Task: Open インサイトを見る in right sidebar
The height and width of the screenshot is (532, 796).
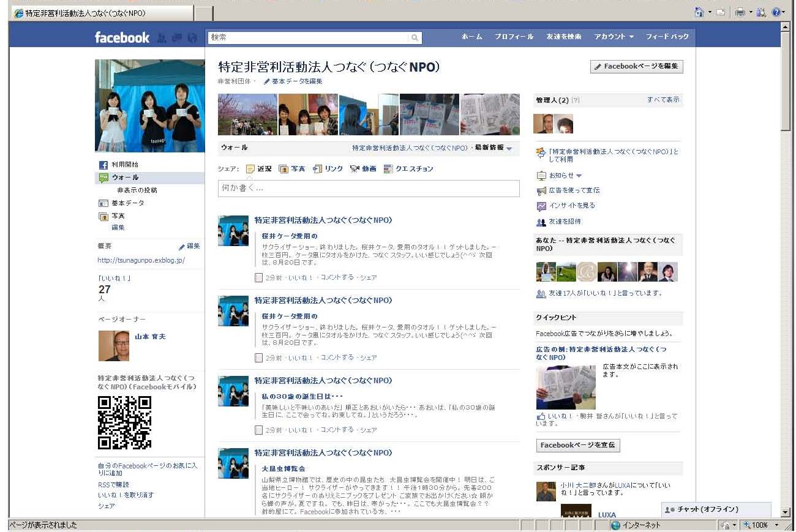Action: point(572,206)
